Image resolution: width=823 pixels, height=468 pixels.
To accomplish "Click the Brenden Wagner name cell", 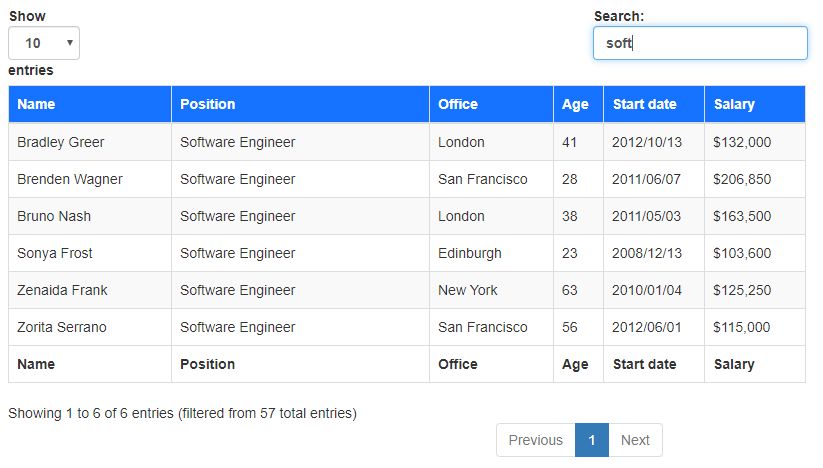I will [x=70, y=179].
